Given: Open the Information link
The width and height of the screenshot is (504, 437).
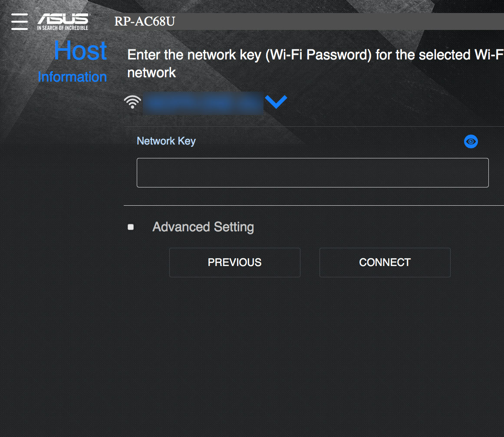Looking at the screenshot, I should coord(72,77).
